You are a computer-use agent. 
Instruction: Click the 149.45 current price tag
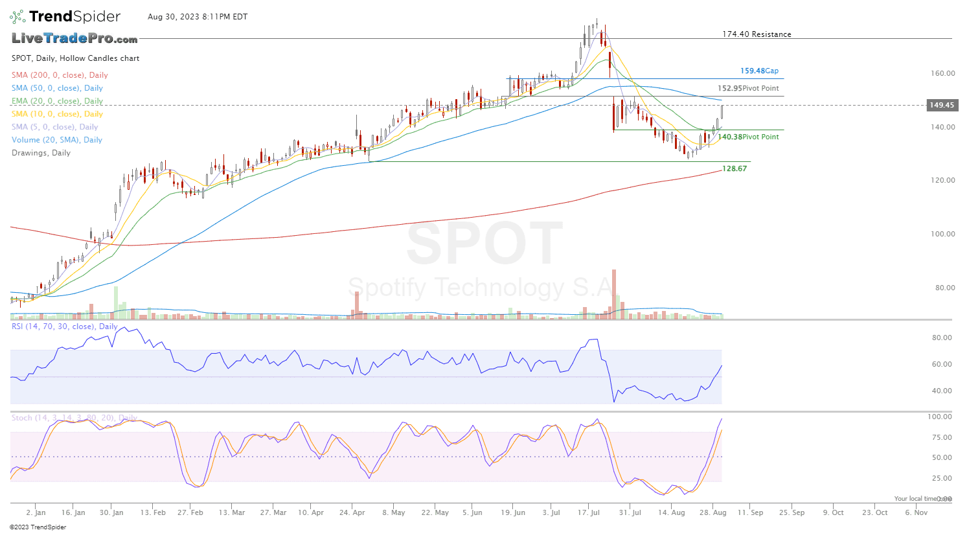tap(942, 105)
